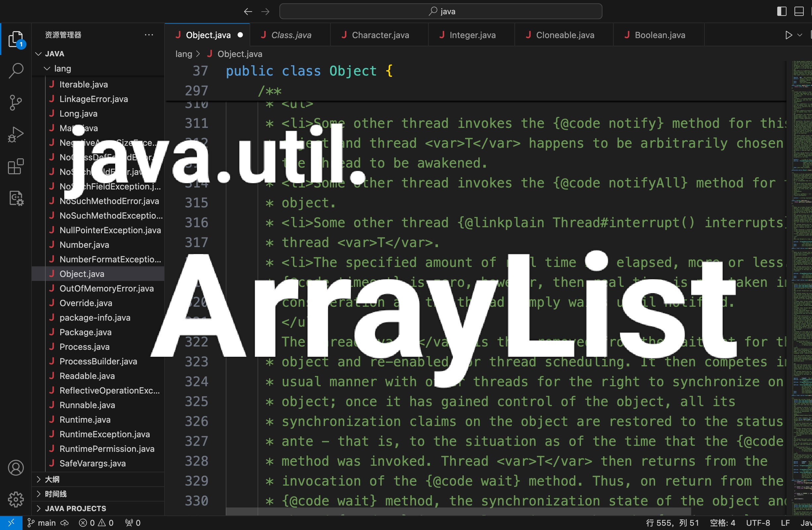Viewport: 812px width, 530px height.
Task: Switch to the Object.java tab
Action: pos(208,35)
